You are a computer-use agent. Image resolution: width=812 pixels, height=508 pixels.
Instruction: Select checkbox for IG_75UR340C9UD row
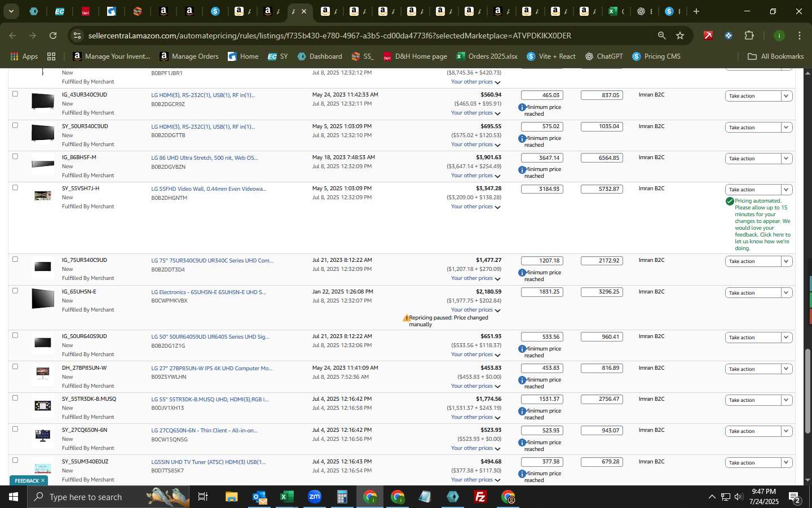pos(15,259)
